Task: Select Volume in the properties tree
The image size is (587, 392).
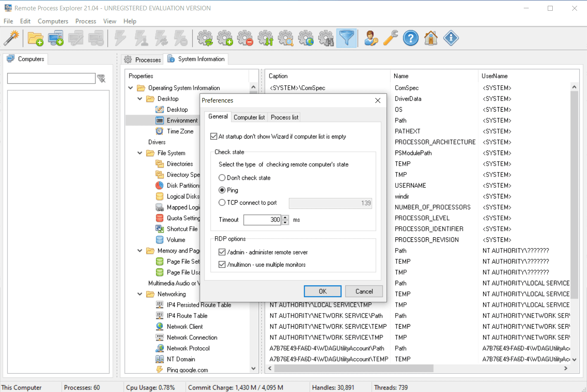Action: pyautogui.click(x=176, y=240)
